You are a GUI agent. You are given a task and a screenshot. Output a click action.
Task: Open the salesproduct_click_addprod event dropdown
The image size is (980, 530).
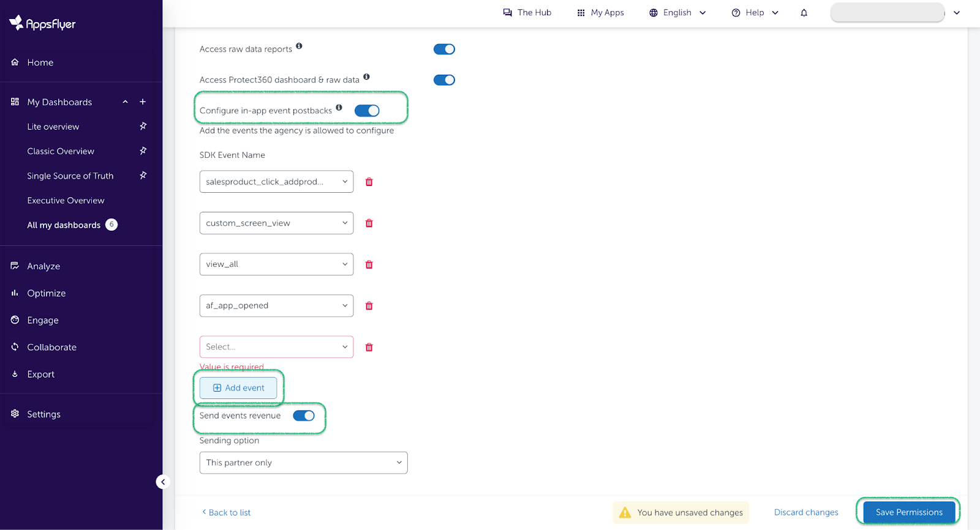[x=276, y=181]
